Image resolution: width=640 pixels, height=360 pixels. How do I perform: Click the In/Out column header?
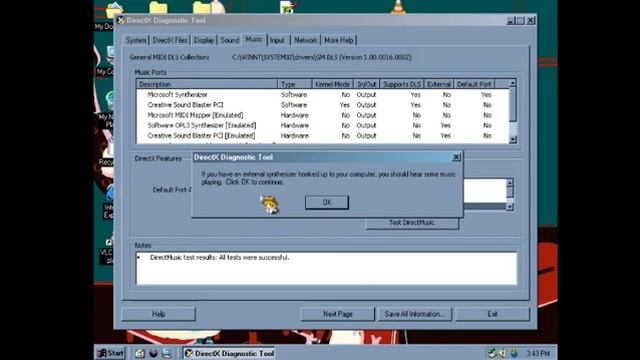(x=367, y=84)
